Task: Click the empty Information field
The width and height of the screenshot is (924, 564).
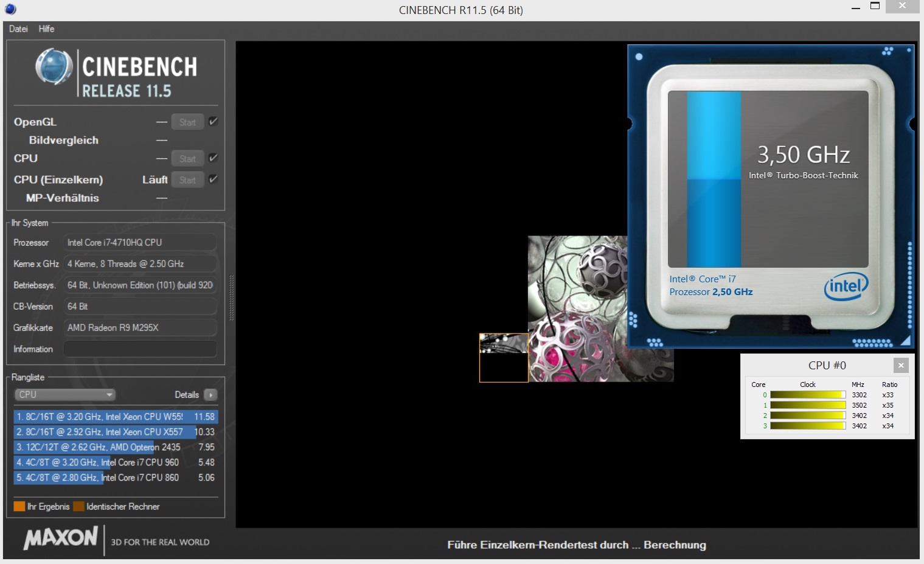Action: 140,349
